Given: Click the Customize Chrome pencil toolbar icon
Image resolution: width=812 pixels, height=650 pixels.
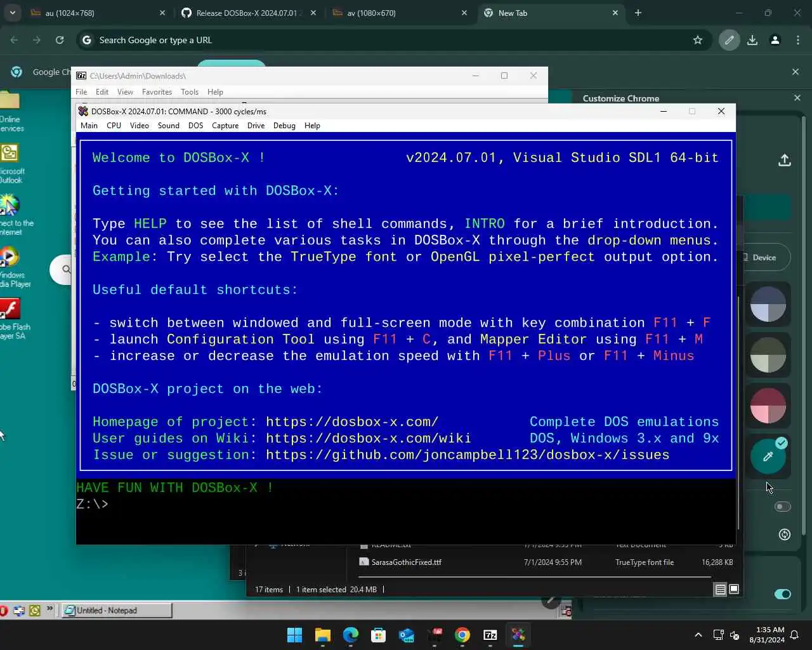Looking at the screenshot, I should (x=730, y=40).
